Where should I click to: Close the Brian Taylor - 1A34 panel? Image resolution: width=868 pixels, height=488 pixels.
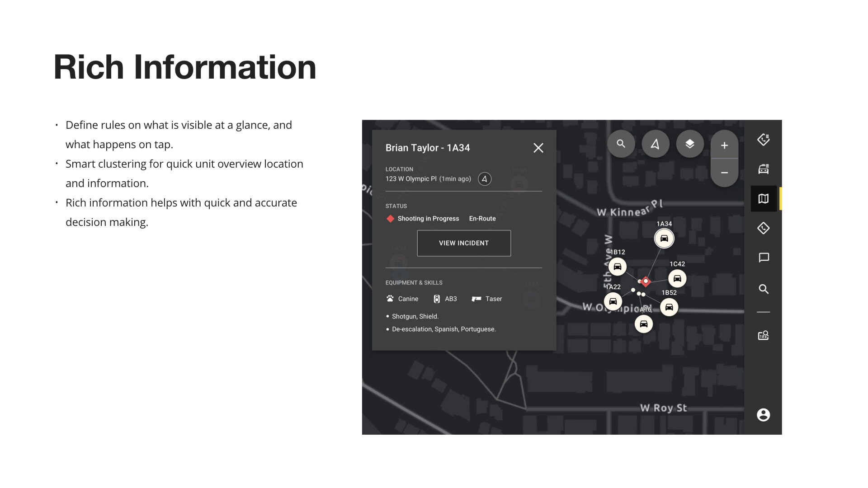coord(538,148)
